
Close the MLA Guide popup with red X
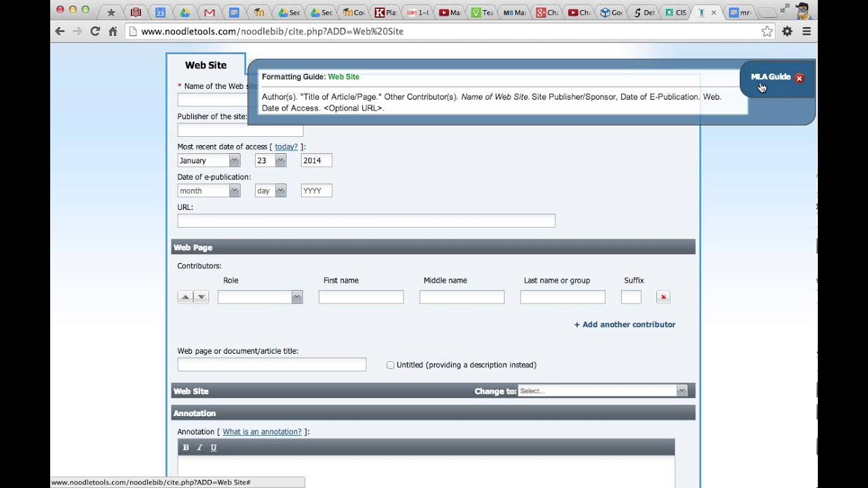[x=799, y=78]
